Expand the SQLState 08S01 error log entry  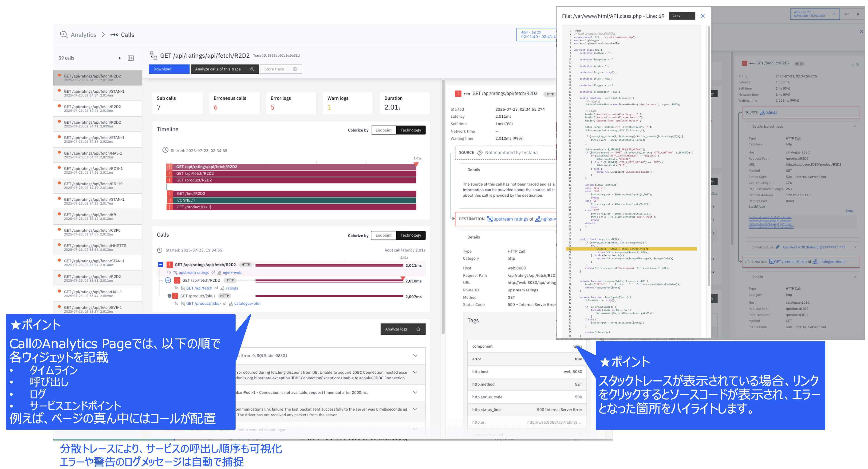[415, 355]
